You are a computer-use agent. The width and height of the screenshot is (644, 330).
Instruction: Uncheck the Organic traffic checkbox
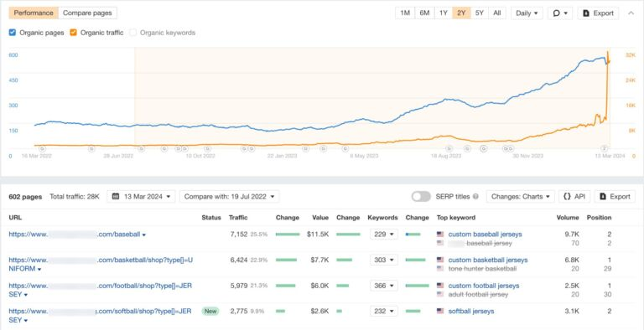pyautogui.click(x=73, y=33)
